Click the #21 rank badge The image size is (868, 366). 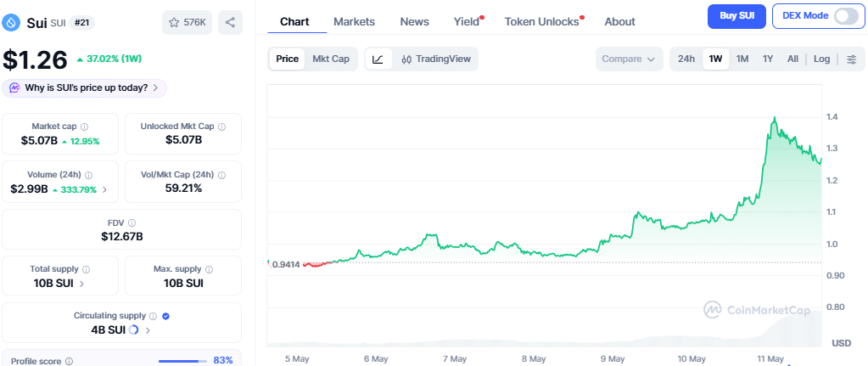tap(82, 23)
